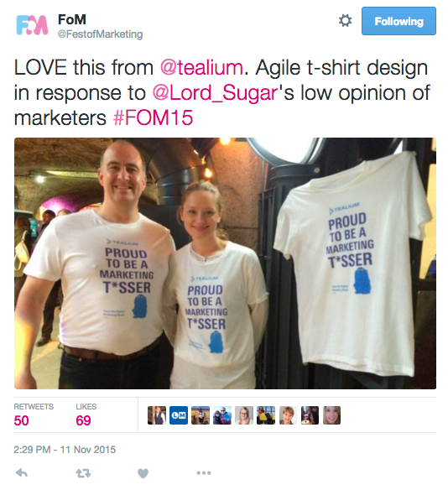Viewport: 448px width, 490px height.
Task: Open the blue CM logo avatar
Action: pos(179,415)
